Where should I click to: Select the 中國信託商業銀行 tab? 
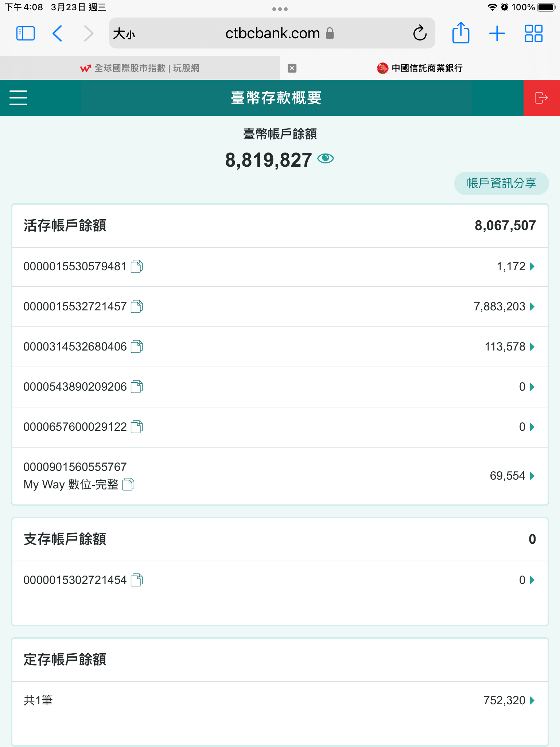(419, 68)
